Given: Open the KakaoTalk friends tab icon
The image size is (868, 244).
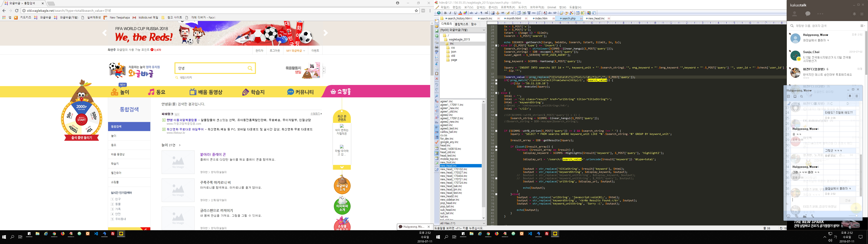Looking at the screenshot, I should point(795,14).
